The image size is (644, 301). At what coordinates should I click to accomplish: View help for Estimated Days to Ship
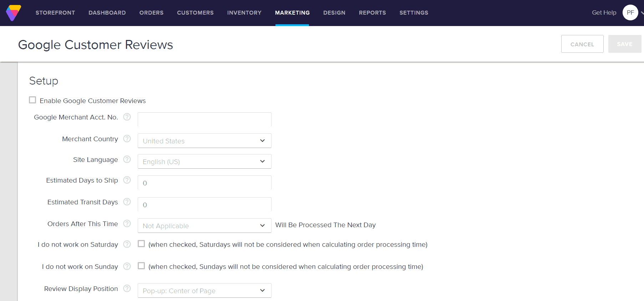pos(127,180)
